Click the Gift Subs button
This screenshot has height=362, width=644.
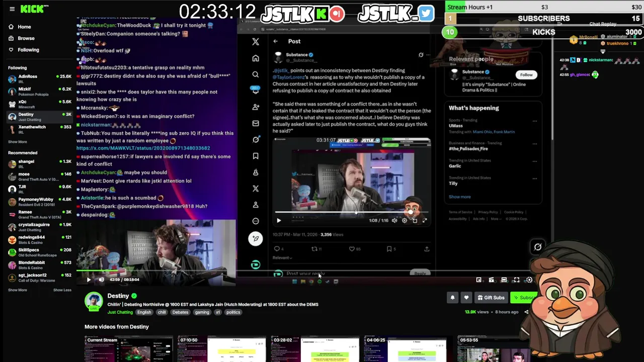click(491, 298)
